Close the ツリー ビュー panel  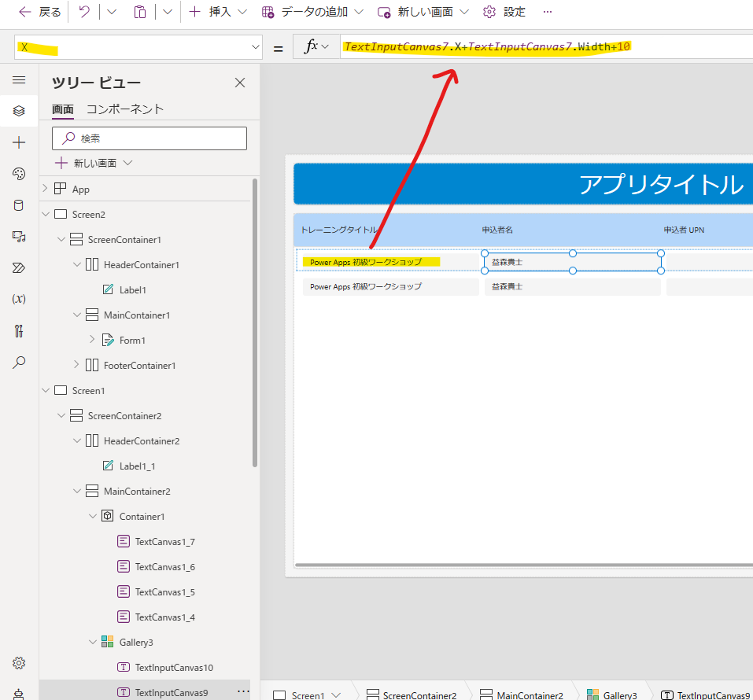[x=240, y=83]
